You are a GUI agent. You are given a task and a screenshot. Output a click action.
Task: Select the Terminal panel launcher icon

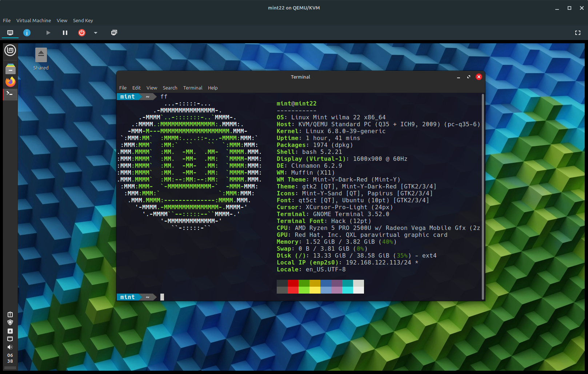point(10,94)
